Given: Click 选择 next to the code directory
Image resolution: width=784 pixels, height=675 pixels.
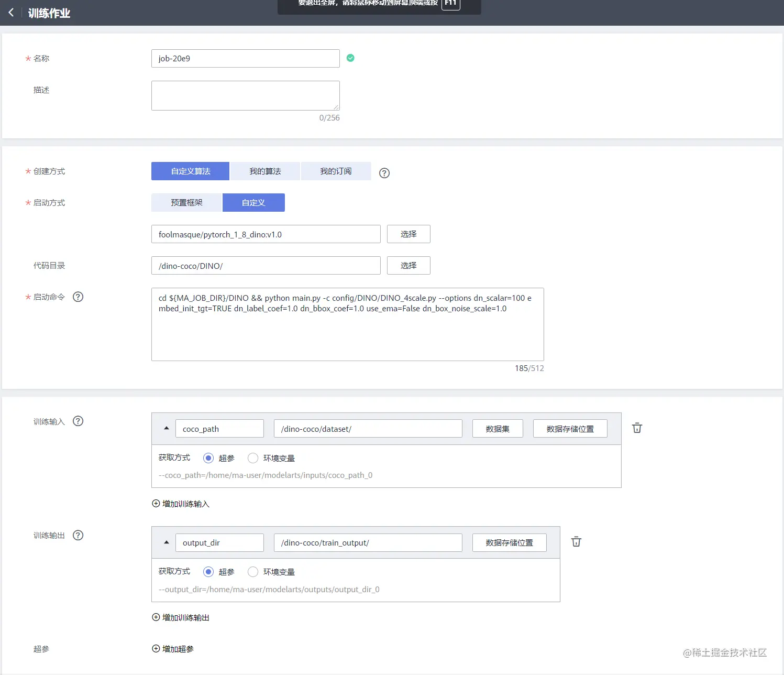Looking at the screenshot, I should [408, 266].
